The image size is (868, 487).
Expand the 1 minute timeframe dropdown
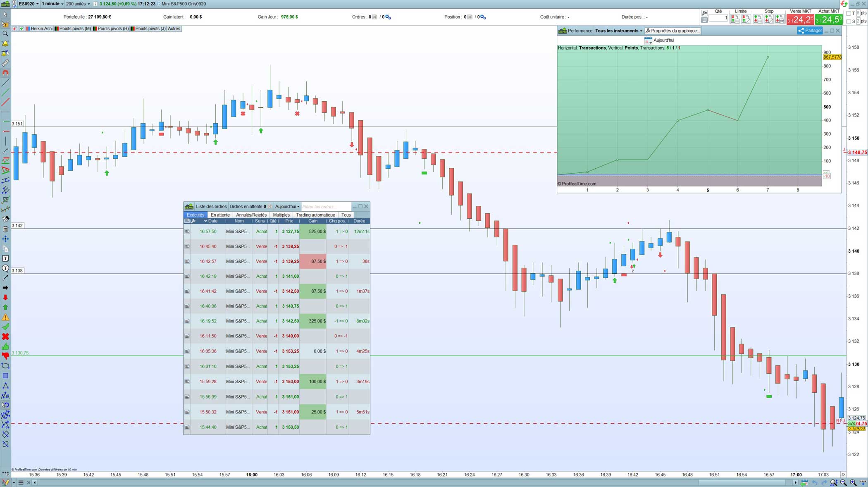(x=52, y=4)
